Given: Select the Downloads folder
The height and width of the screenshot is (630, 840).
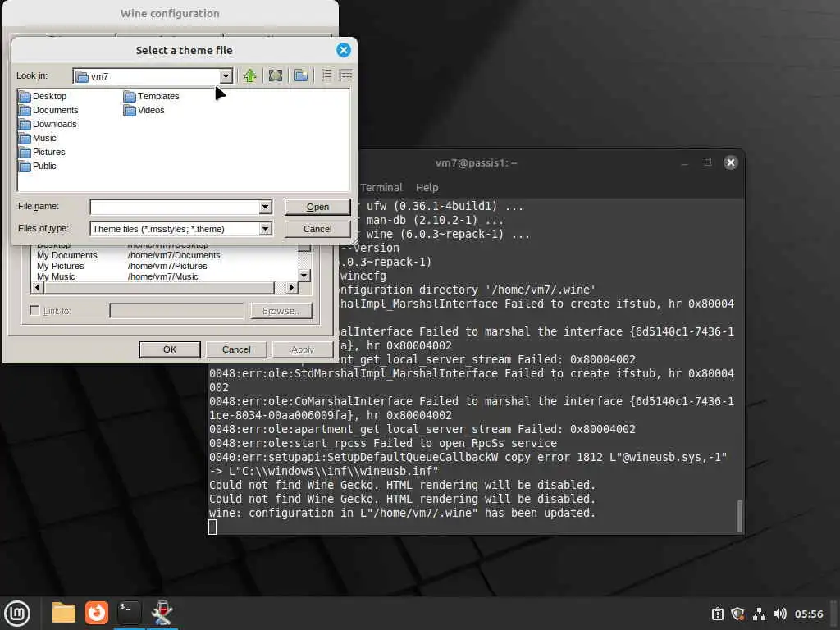Looking at the screenshot, I should [48, 124].
